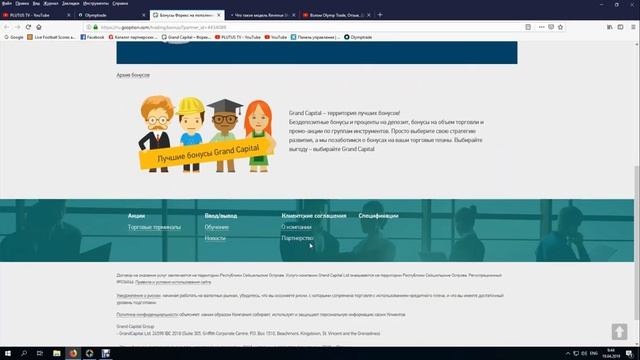Open a new browser tab
The height and width of the screenshot is (360, 640).
(x=380, y=15)
